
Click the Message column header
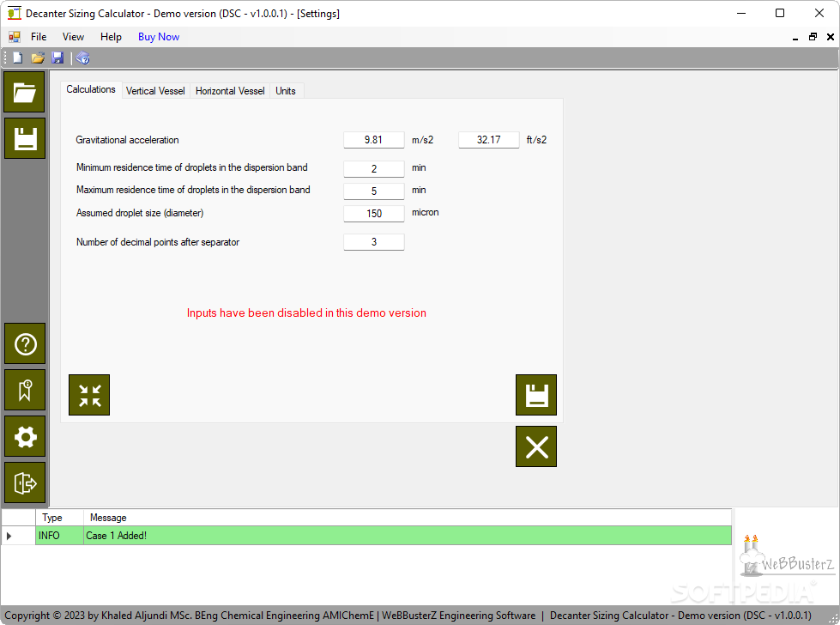(x=408, y=518)
